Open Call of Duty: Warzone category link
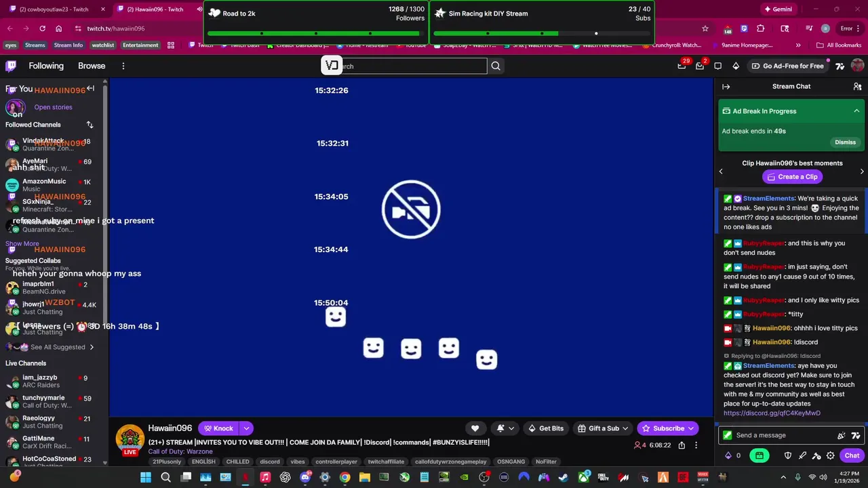 [x=180, y=451]
